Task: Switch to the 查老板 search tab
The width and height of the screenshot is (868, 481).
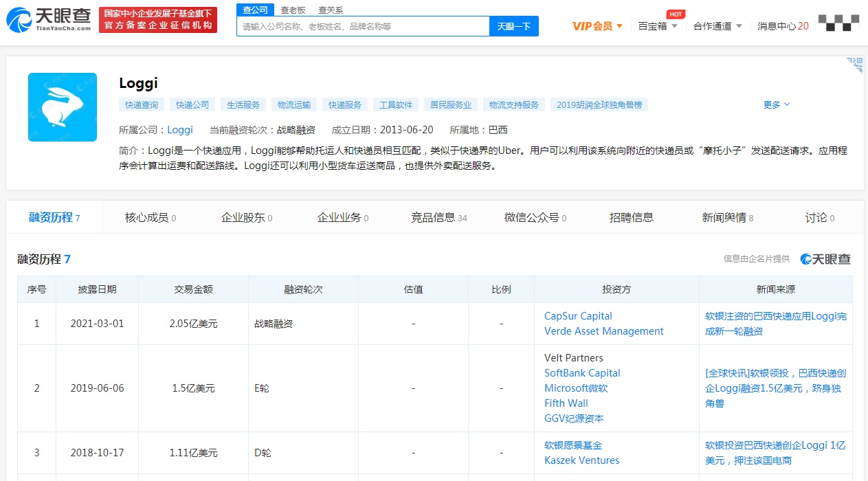Action: coord(293,10)
